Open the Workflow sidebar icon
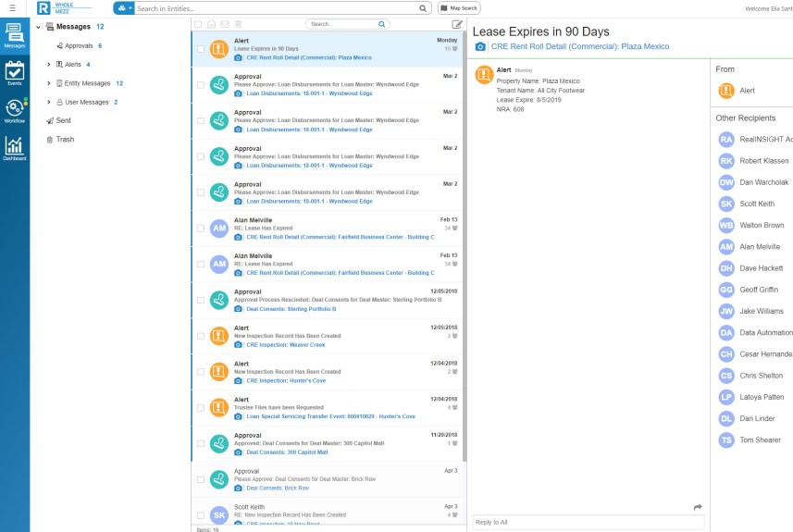Viewport: 793px width, 532px height. point(14,111)
